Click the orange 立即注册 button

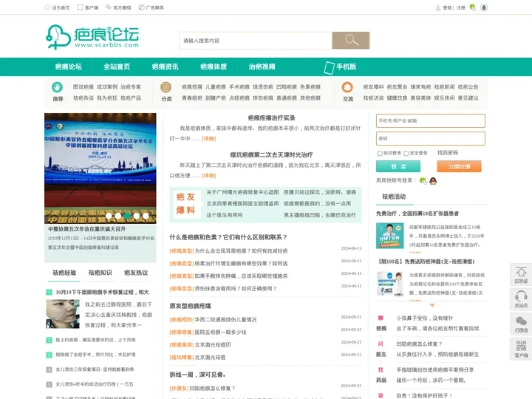point(459,166)
